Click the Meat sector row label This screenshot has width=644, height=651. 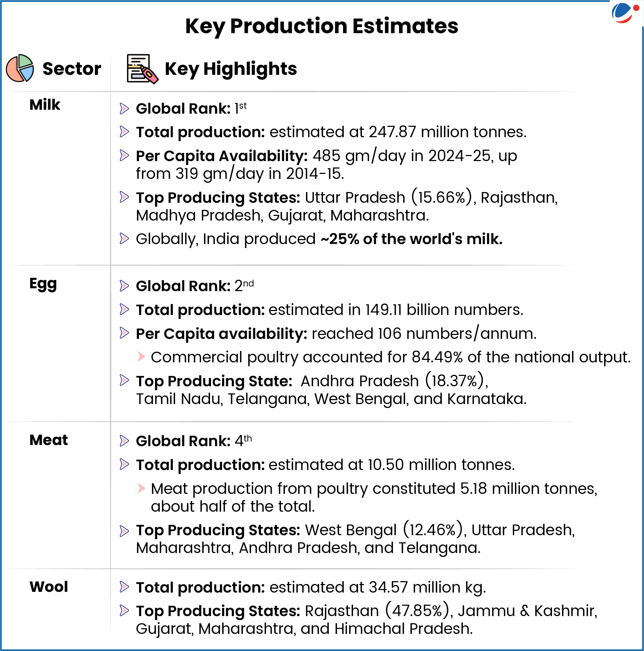[48, 440]
